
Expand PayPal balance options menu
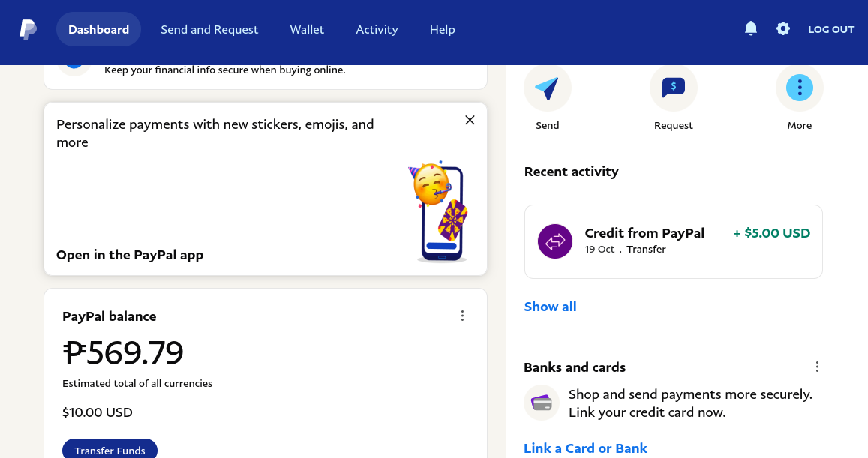pos(462,316)
